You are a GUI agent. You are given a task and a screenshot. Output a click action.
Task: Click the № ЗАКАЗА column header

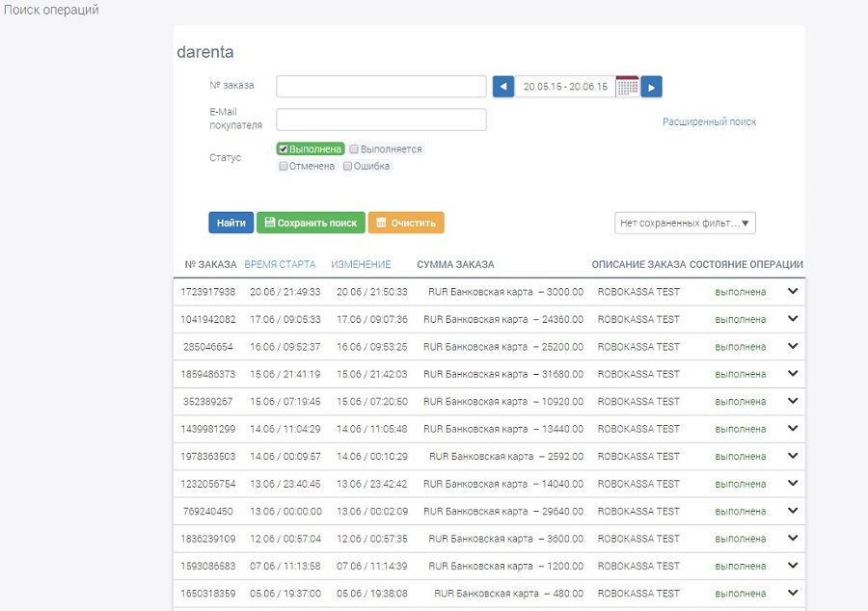pos(210,264)
